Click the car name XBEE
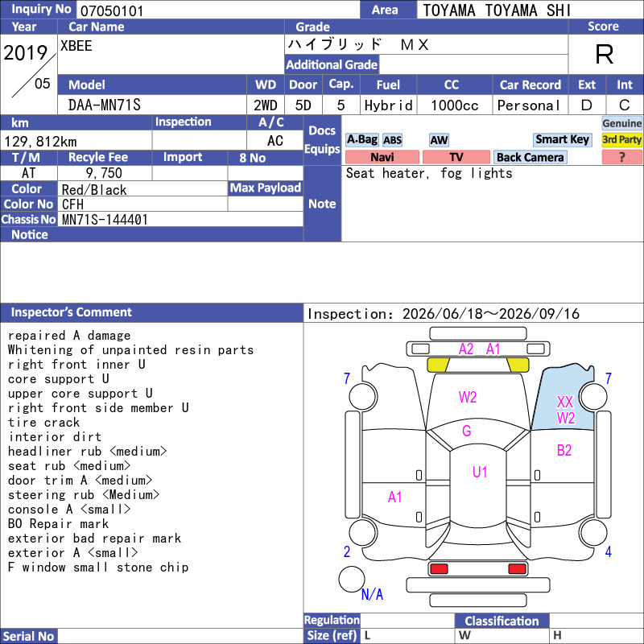The image size is (644, 644). coord(76,46)
